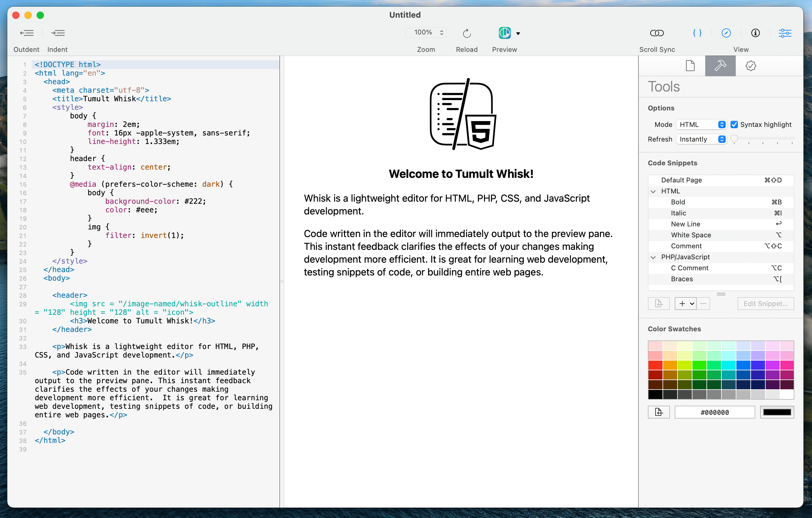Viewport: 812px width, 518px height.
Task: Click the Welcome to Tumult Whisk! heading
Action: click(x=461, y=174)
